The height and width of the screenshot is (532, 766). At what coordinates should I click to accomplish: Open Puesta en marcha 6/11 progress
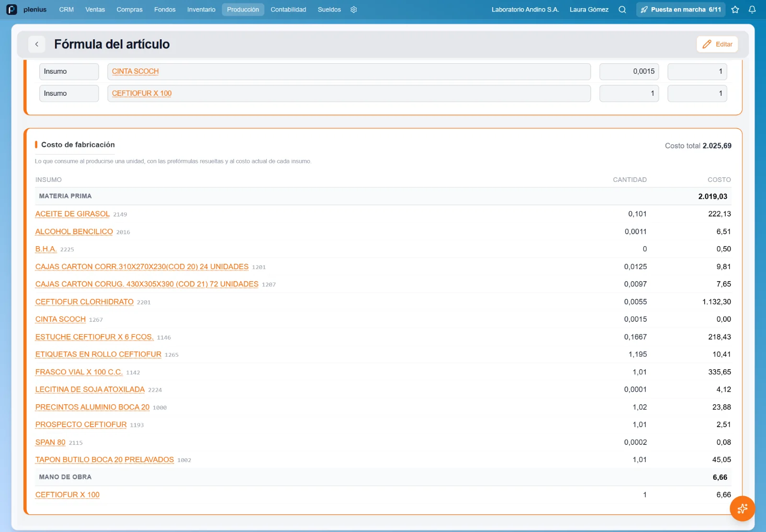[681, 10]
